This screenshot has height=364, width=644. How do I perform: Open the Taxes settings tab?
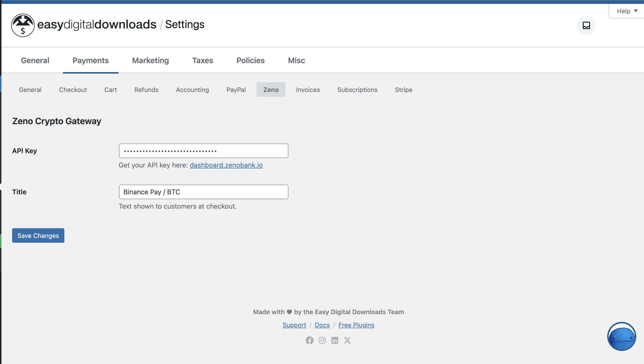click(202, 60)
